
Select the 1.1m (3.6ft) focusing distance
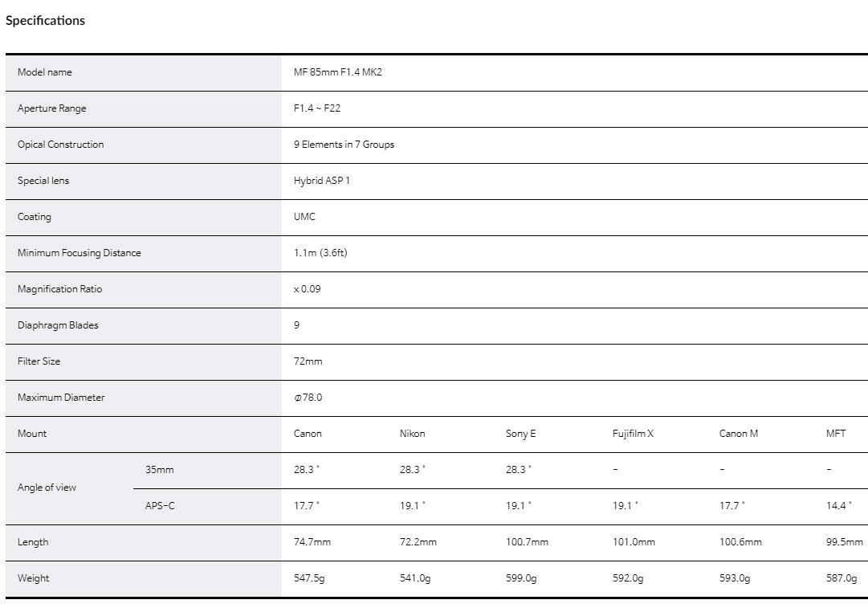[320, 253]
